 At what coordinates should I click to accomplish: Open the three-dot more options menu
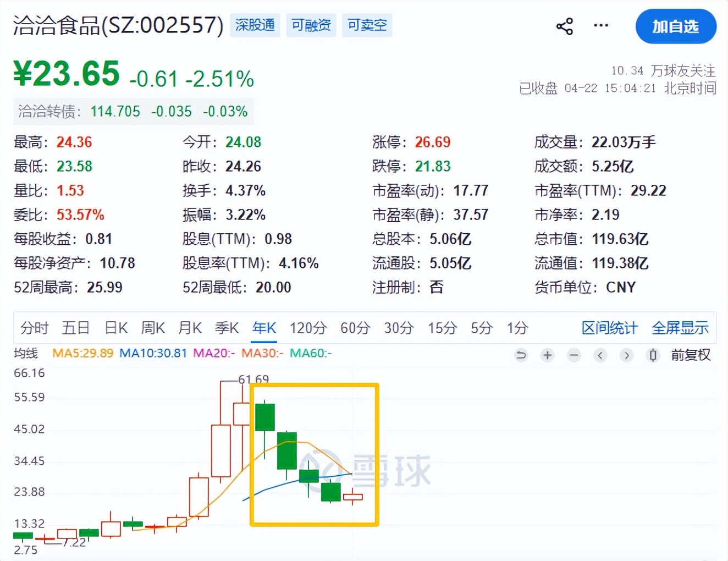click(x=601, y=25)
